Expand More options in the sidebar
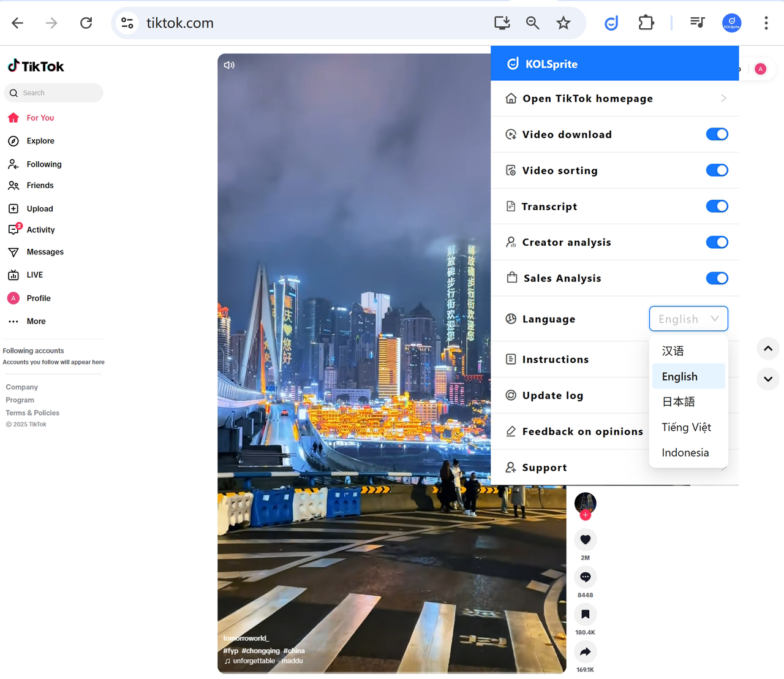The height and width of the screenshot is (679, 784). [36, 321]
